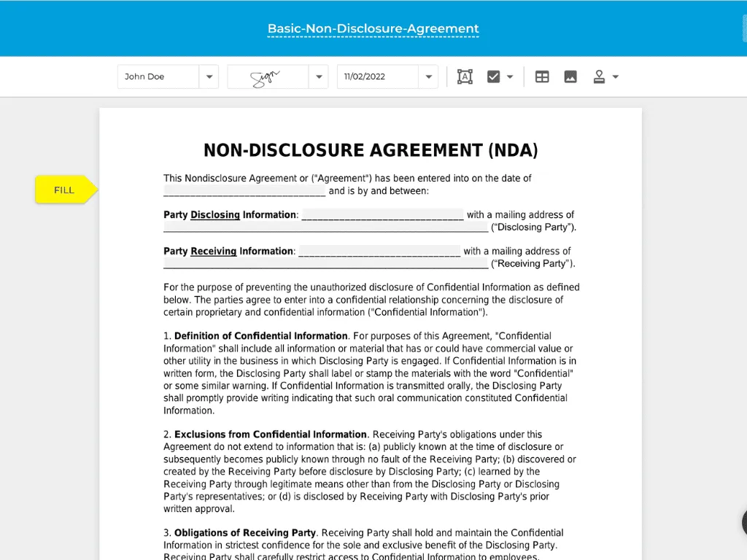
Task: Insert a table into the document
Action: [x=541, y=76]
